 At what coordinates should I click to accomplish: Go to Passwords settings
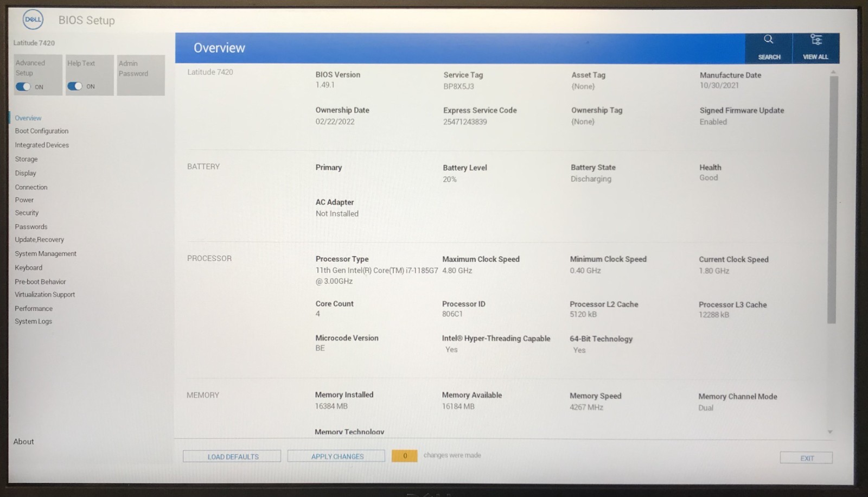(x=31, y=227)
